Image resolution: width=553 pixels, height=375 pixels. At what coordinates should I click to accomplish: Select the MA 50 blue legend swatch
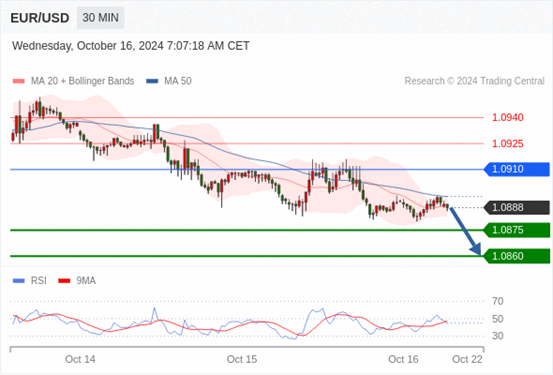(x=152, y=81)
